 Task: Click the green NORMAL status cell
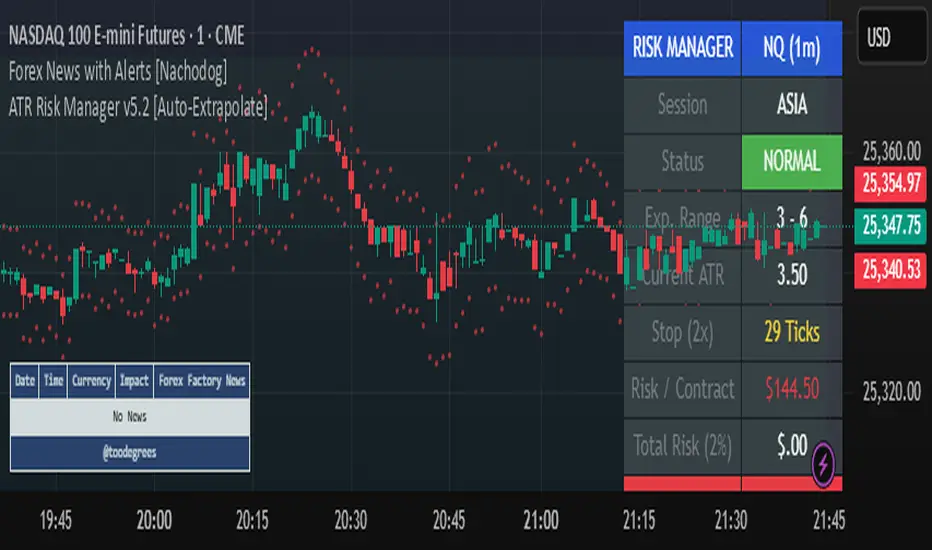click(792, 162)
